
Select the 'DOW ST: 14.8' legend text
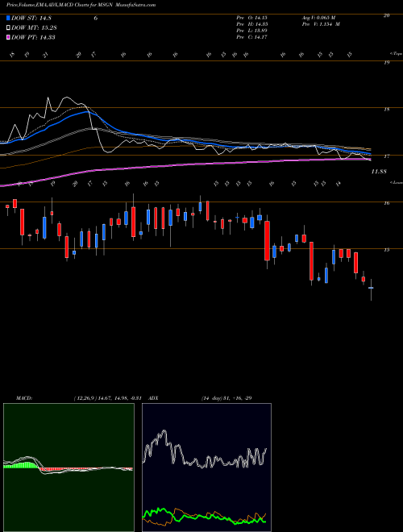click(31, 18)
